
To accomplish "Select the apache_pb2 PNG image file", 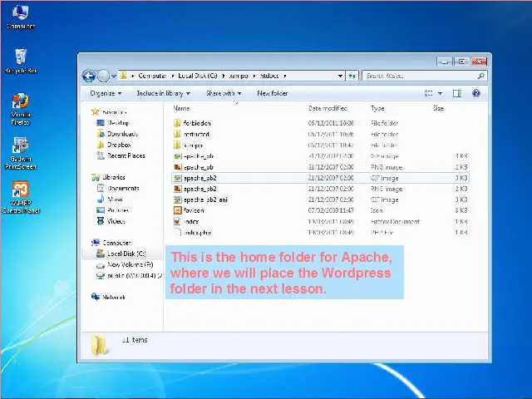I will click(320, 189).
